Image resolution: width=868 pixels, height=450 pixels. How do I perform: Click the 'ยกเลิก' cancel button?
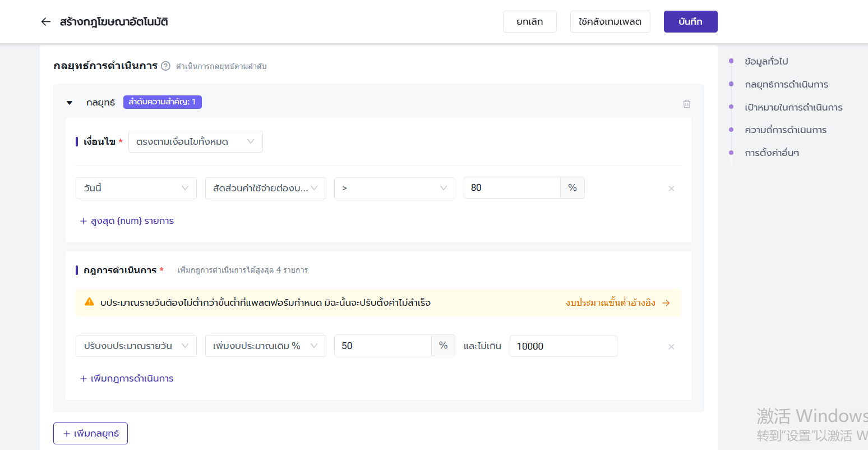pyautogui.click(x=529, y=22)
